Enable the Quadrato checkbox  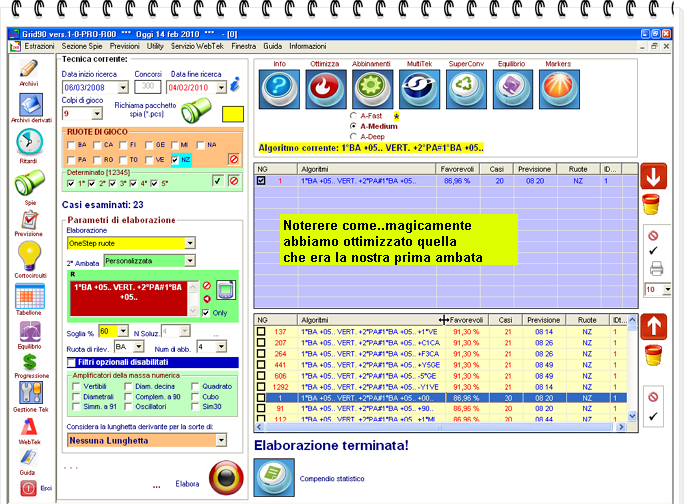195,386
